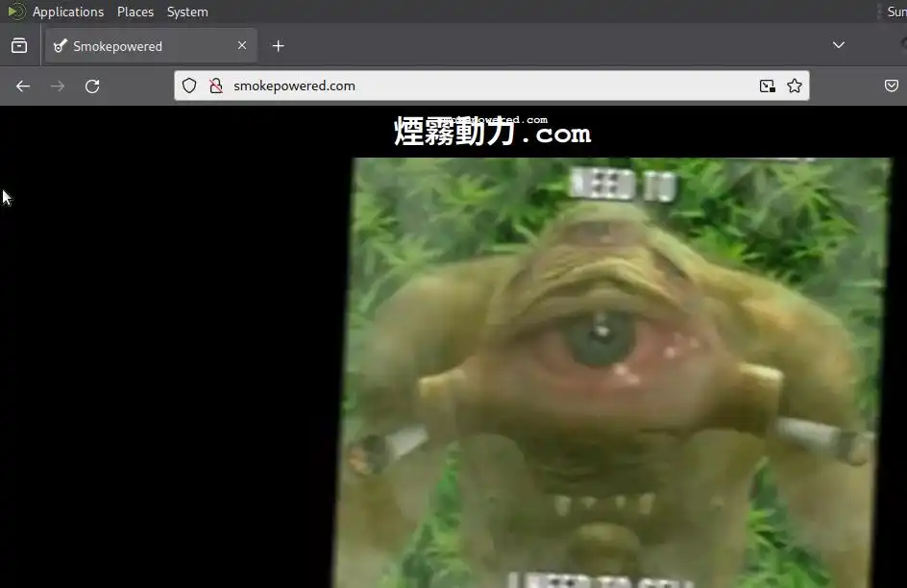Open tracking protection shield icon
Viewport: 907px width, 588px height.
[x=189, y=86]
